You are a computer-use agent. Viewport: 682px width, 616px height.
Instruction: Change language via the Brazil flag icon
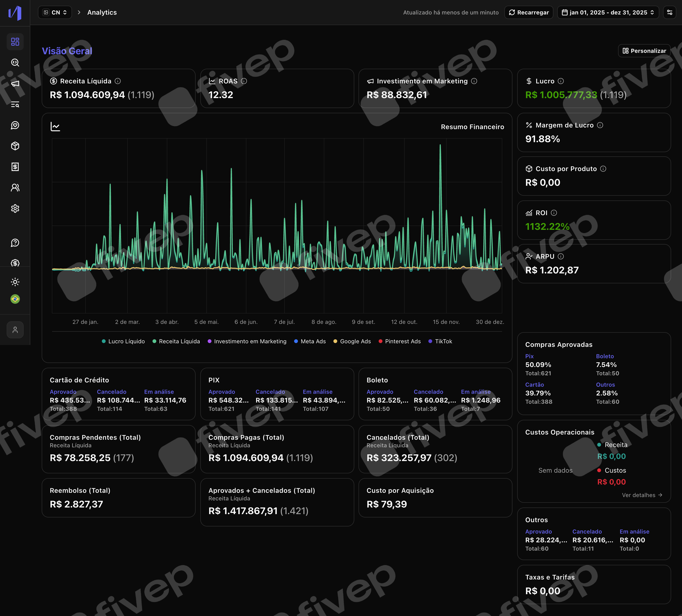[x=15, y=299]
